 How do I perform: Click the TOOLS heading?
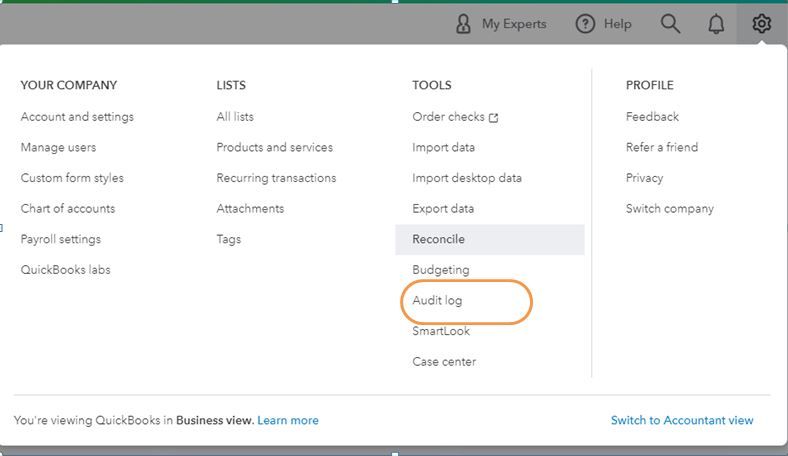point(432,85)
